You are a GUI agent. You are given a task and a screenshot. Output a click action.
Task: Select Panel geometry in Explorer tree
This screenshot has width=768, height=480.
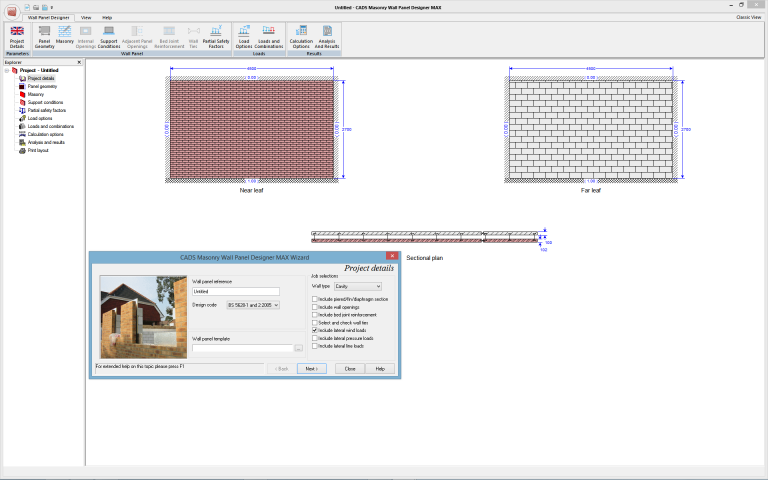[42, 86]
